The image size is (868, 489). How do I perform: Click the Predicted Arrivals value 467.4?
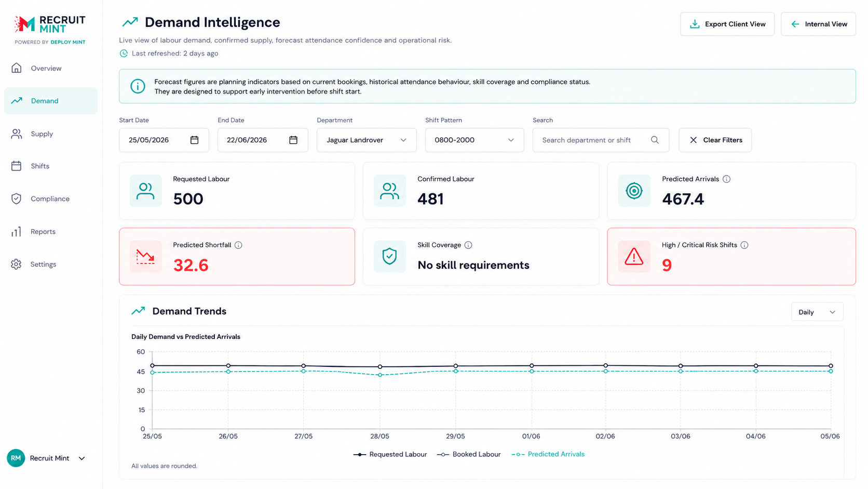pyautogui.click(x=683, y=199)
